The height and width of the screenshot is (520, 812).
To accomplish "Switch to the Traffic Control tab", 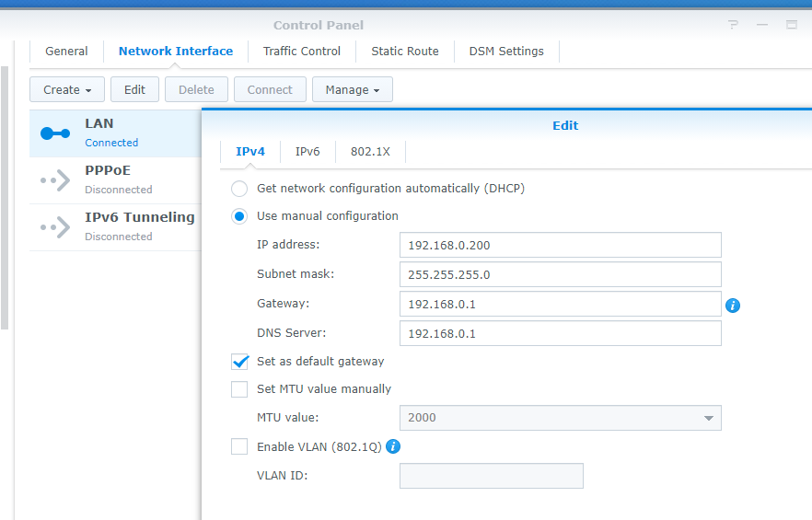I will [302, 52].
